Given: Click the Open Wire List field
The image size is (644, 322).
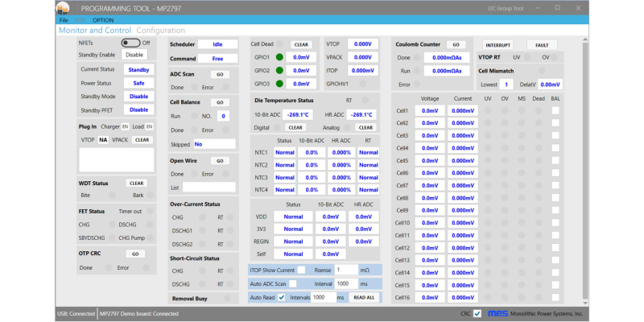Looking at the screenshot, I should [209, 188].
